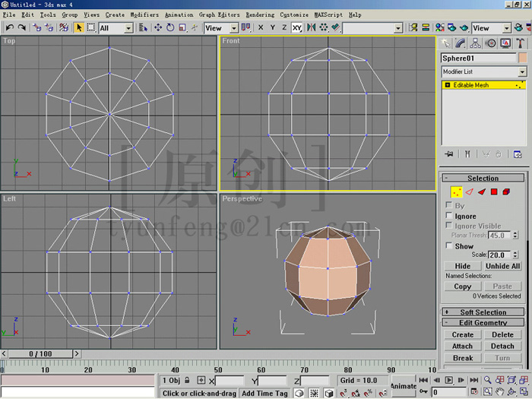Open the render type View dropdown
This screenshot has height=399, width=532.
pyautogui.click(x=491, y=28)
